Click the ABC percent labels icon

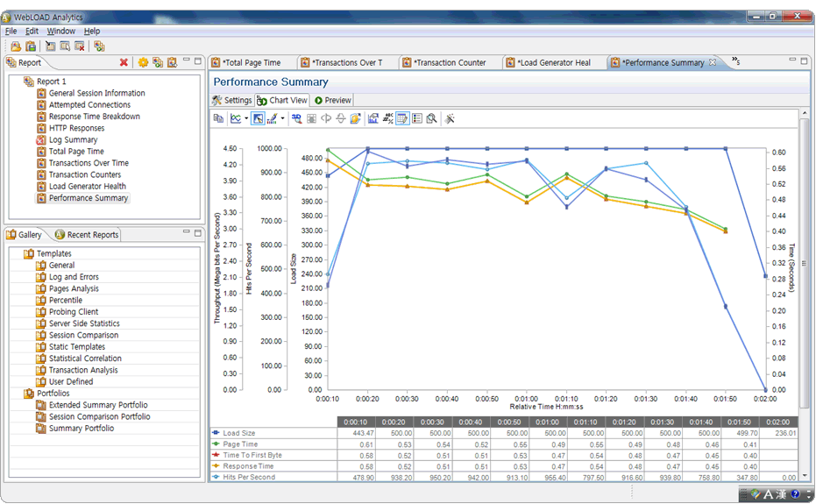click(x=387, y=118)
